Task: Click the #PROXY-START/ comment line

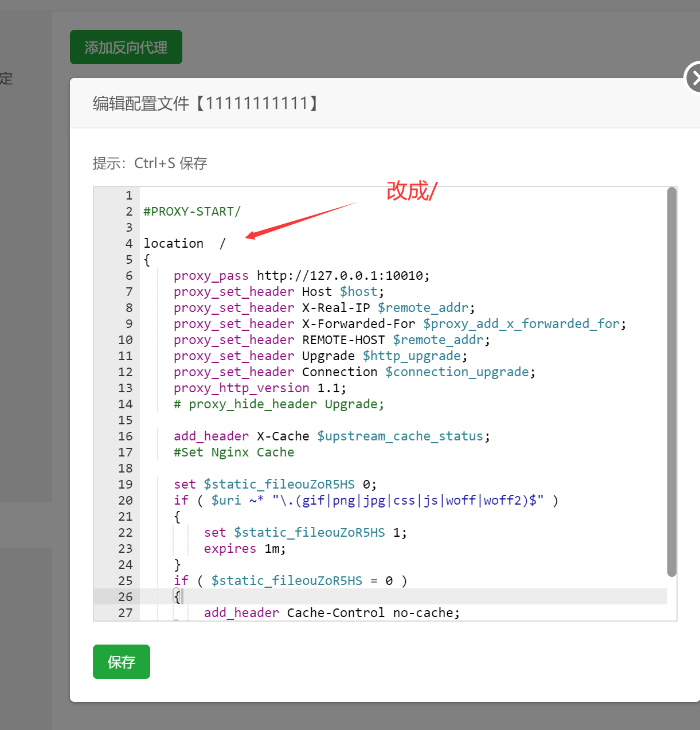Action: pos(192,212)
